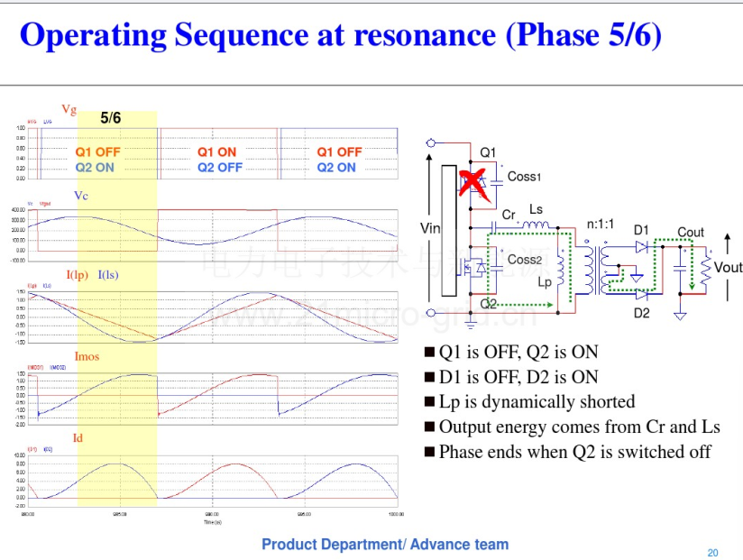Click the Ls inductor coil symbol
The height and width of the screenshot is (560, 743).
pos(536,225)
